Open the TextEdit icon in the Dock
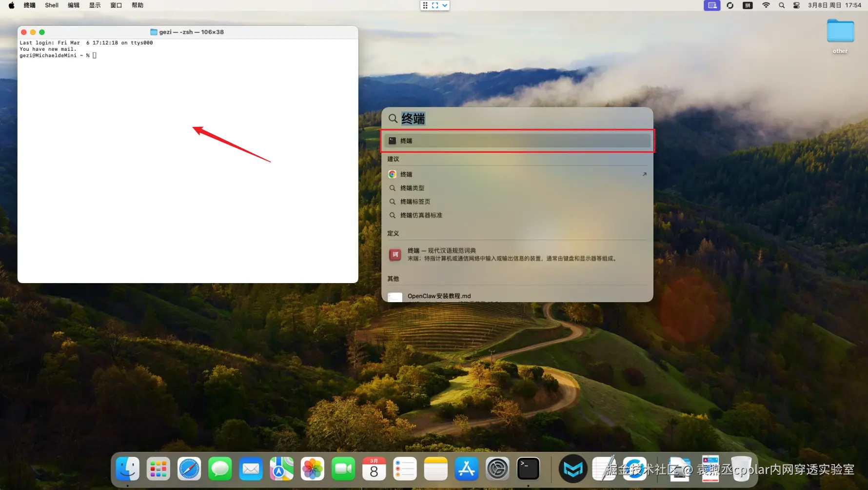Viewport: 868px width, 490px height. [604, 469]
